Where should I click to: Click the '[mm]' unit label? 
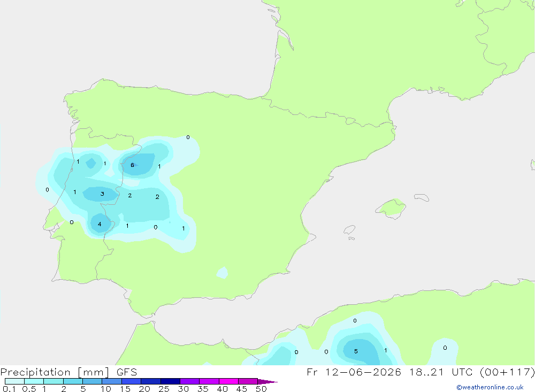click(94, 372)
